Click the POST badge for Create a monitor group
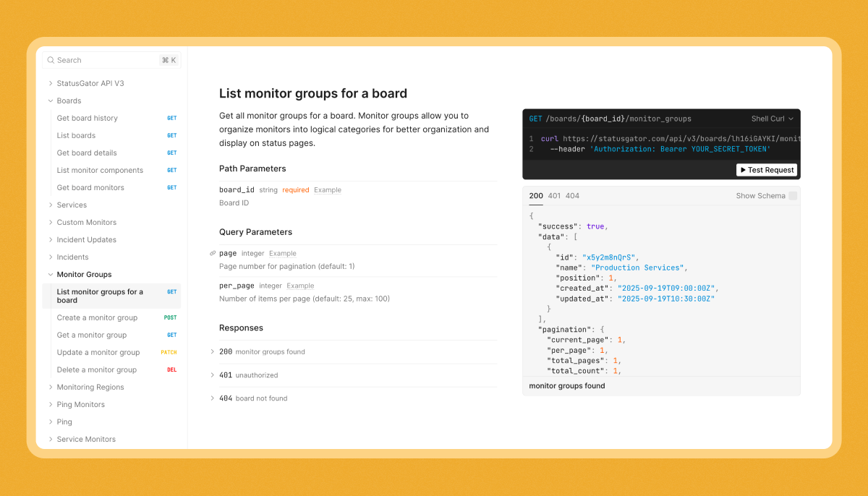The image size is (868, 496). [x=171, y=318]
